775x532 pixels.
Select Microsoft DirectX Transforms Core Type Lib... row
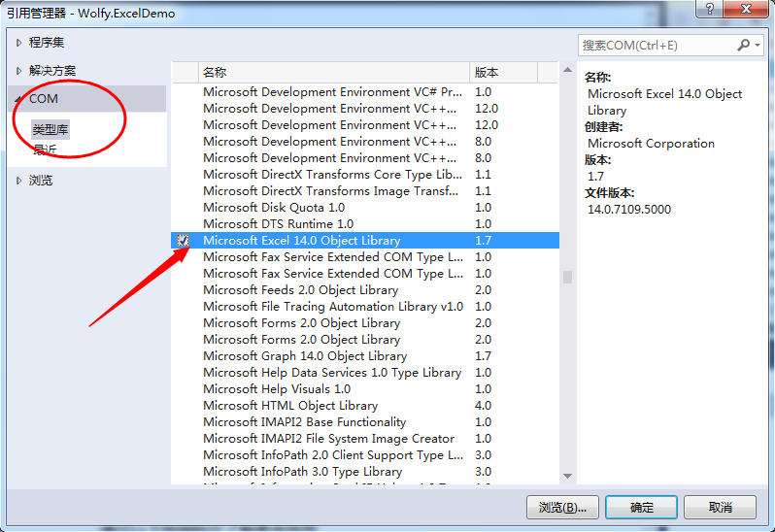tap(365, 175)
